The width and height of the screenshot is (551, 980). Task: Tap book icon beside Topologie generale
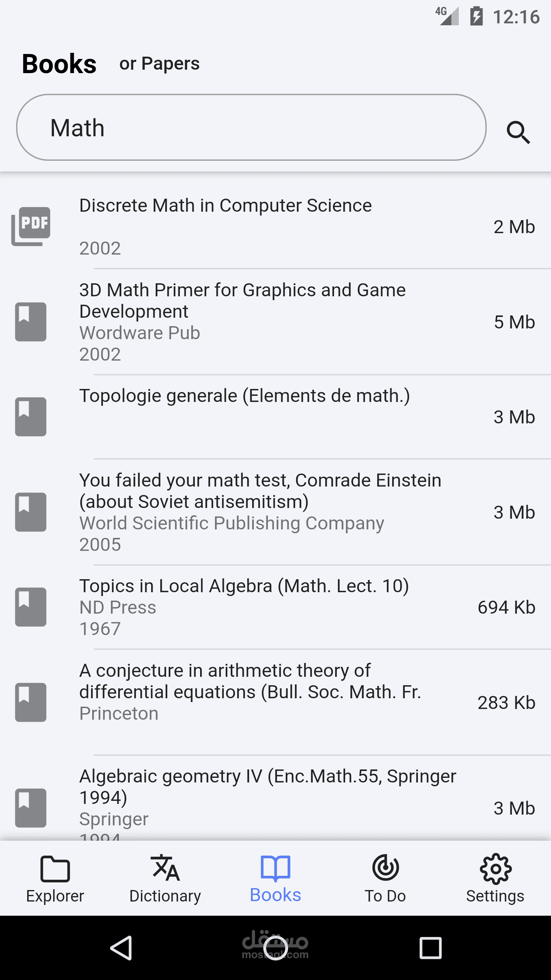pyautogui.click(x=31, y=416)
